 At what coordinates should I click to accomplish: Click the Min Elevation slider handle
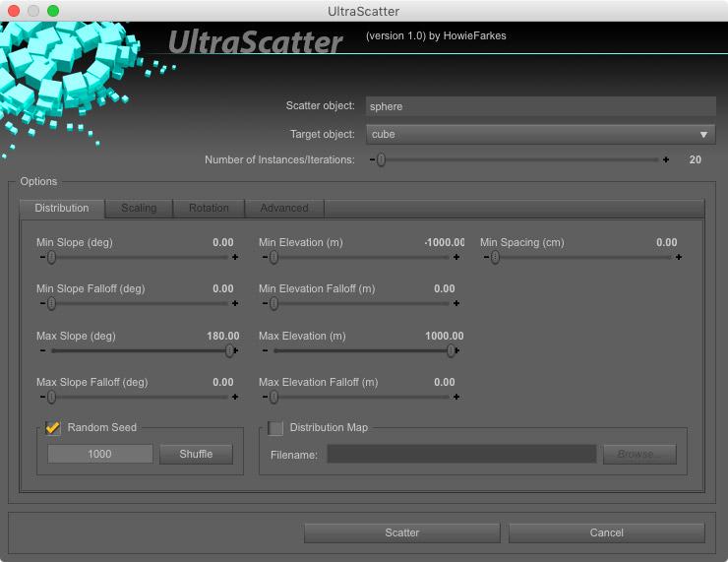[273, 257]
